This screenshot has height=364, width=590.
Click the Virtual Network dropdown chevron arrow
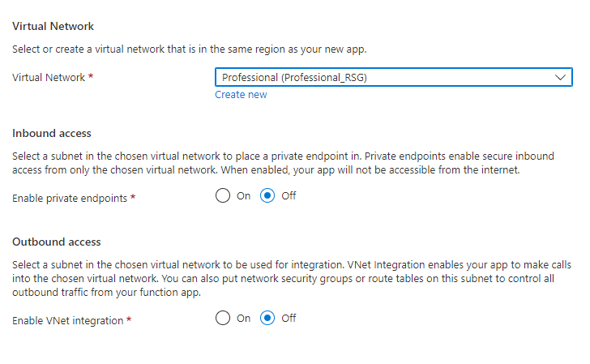click(x=560, y=77)
